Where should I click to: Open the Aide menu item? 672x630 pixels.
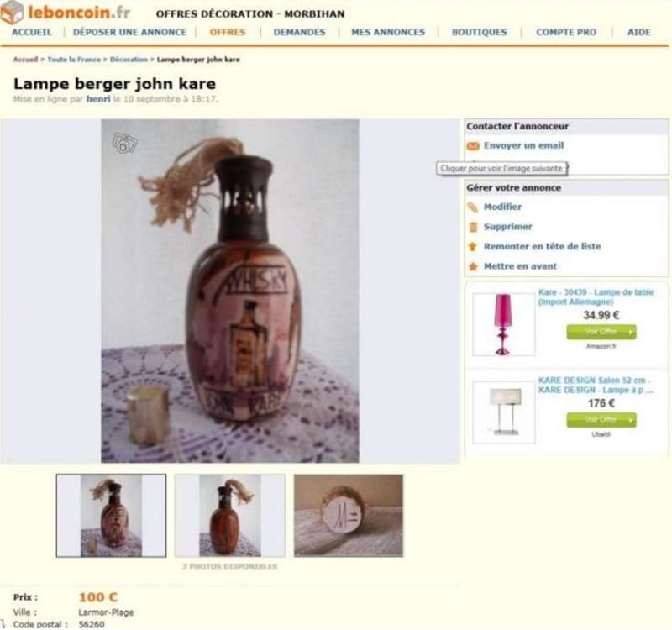(638, 32)
